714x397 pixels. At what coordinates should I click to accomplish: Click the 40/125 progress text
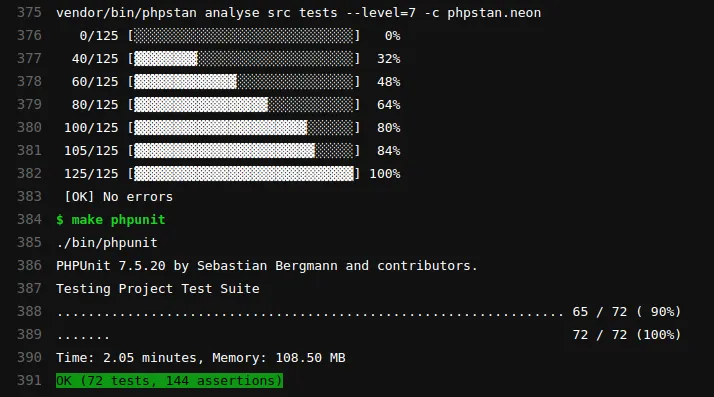(x=95, y=59)
